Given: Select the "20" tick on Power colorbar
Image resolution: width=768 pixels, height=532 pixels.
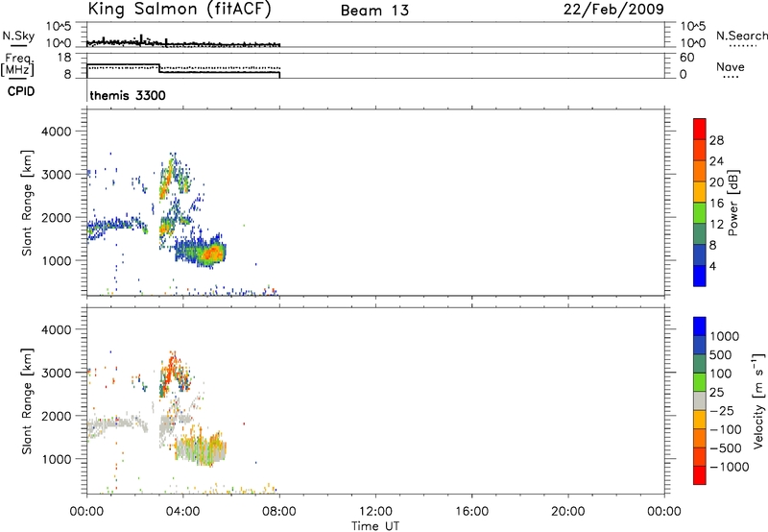Looking at the screenshot, I should (x=716, y=182).
